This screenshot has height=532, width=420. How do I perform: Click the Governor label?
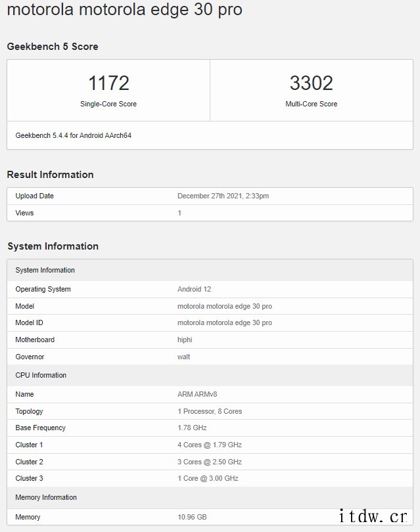(30, 357)
